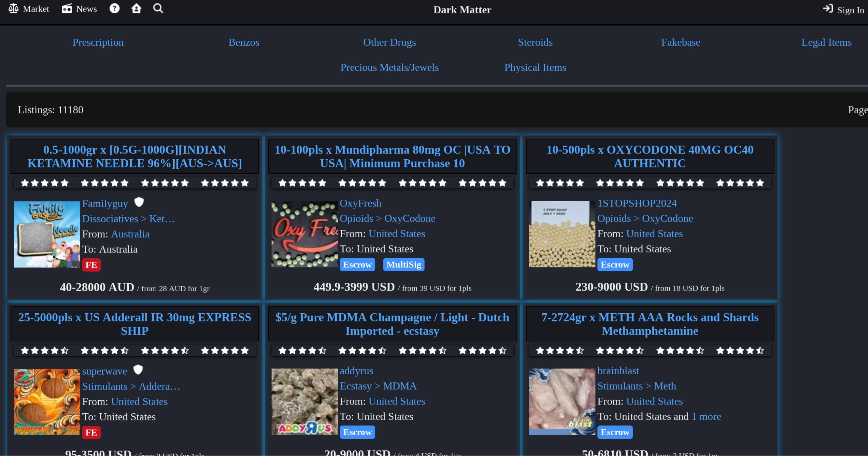
Task: Select the Steroids category
Action: pyautogui.click(x=535, y=42)
